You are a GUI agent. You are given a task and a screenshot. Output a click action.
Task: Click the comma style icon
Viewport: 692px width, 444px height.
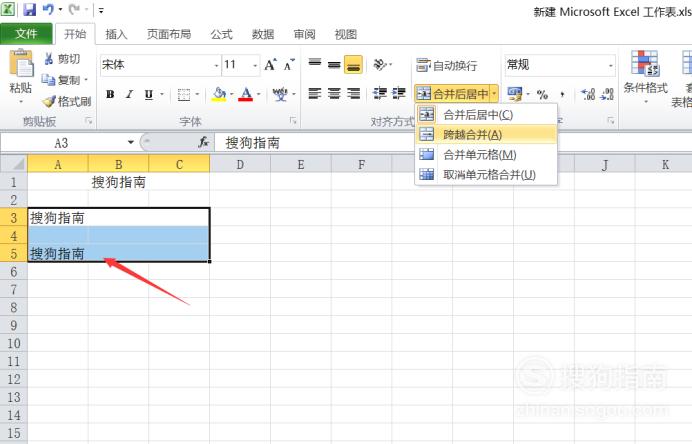pos(562,94)
